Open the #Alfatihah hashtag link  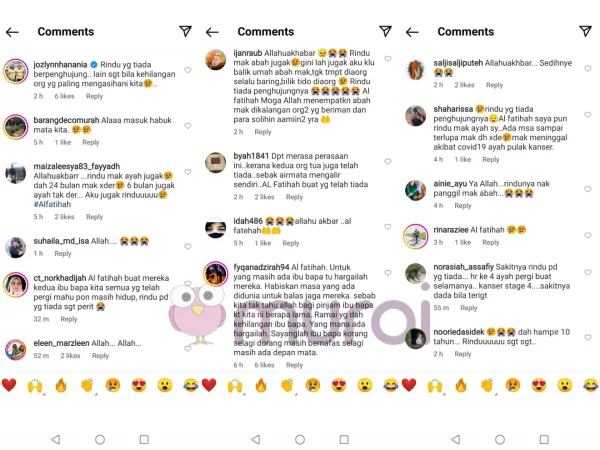tap(52, 204)
